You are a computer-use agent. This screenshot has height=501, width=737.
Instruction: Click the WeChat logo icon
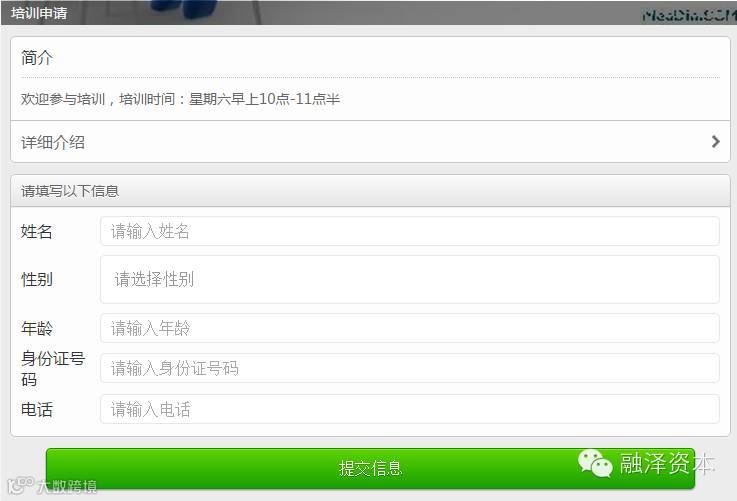595,463
